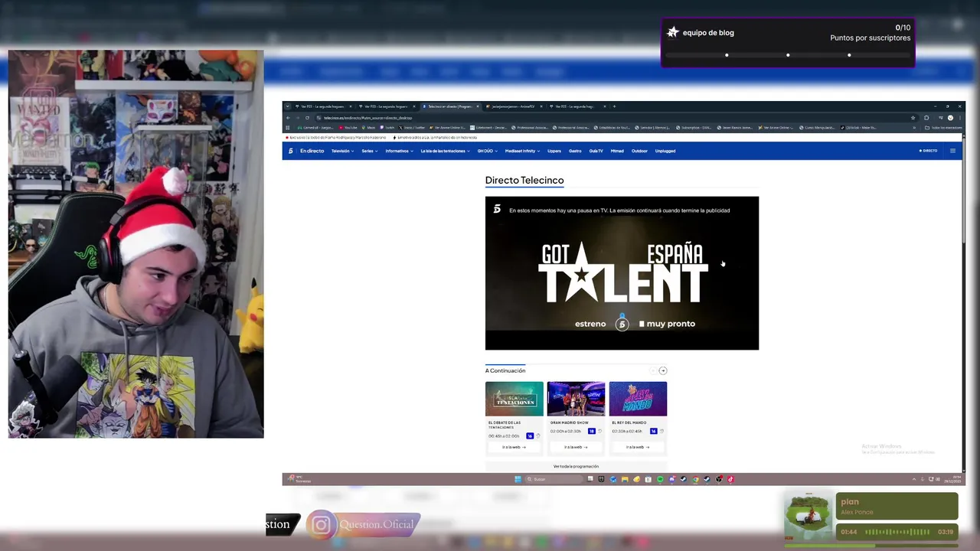Viewport: 980px width, 551px height.
Task: Open the Chrome profile avatar
Action: (x=950, y=118)
